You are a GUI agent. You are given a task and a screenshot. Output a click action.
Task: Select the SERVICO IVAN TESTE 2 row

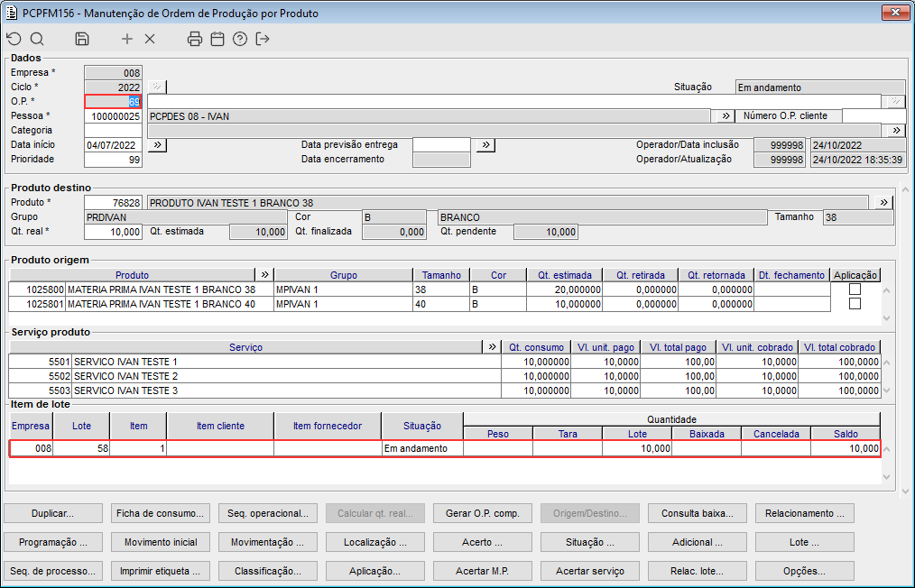pyautogui.click(x=253, y=376)
